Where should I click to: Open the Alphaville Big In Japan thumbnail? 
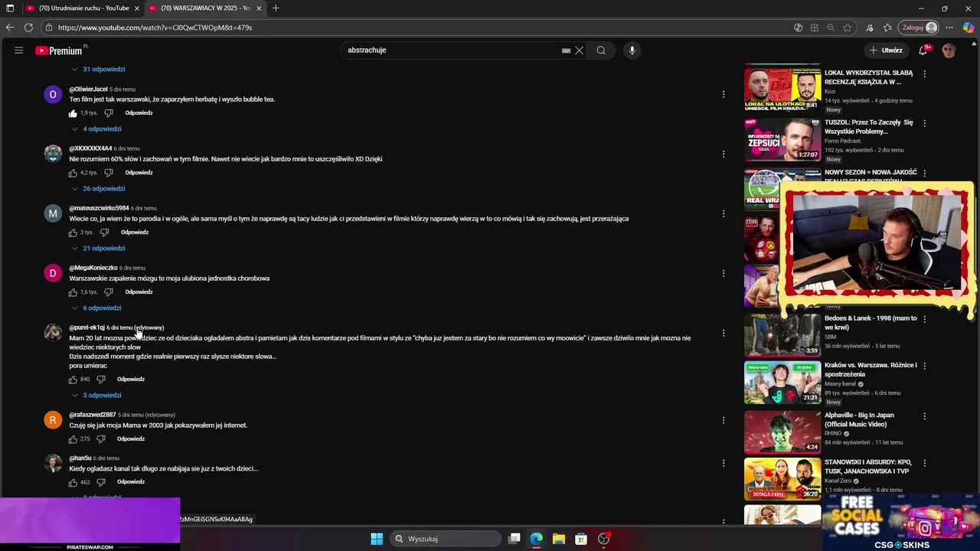782,432
